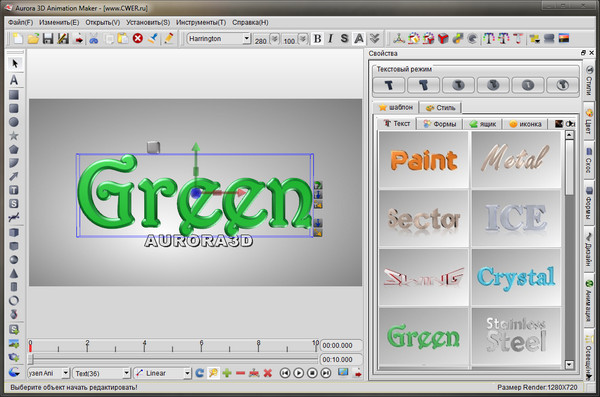600x397 pixels.
Task: Select fourth text mode button
Action: tap(493, 85)
